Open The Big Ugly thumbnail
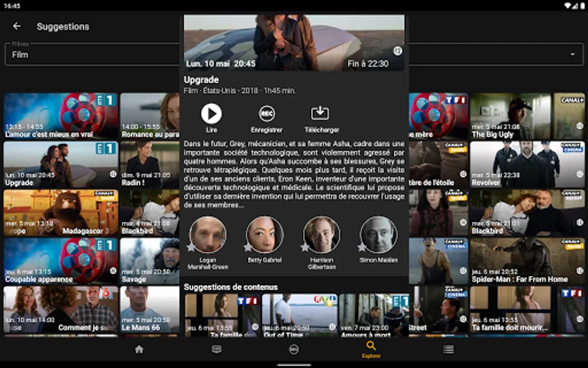This screenshot has height=368, width=588. point(527,116)
